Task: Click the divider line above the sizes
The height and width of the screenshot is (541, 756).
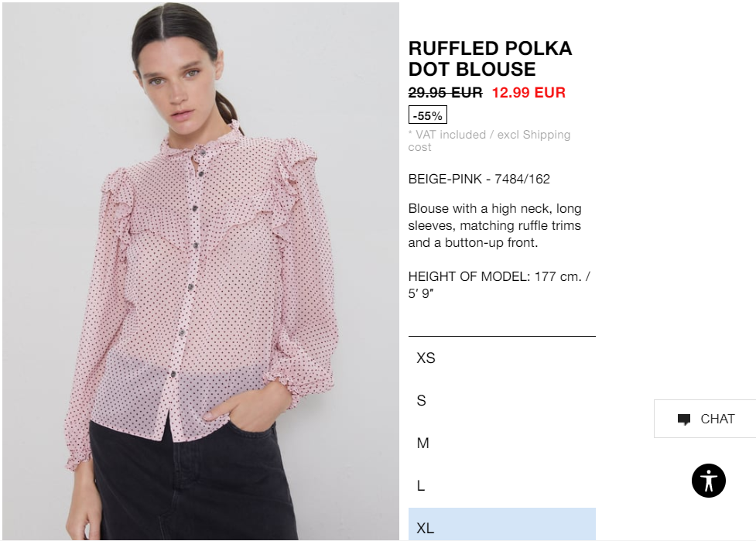Action: [x=502, y=336]
